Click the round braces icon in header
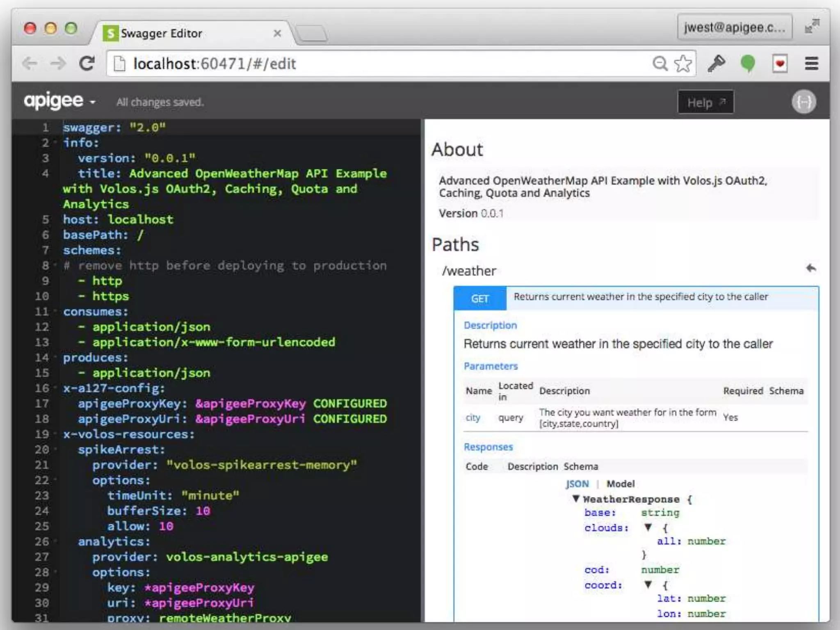 click(x=803, y=102)
